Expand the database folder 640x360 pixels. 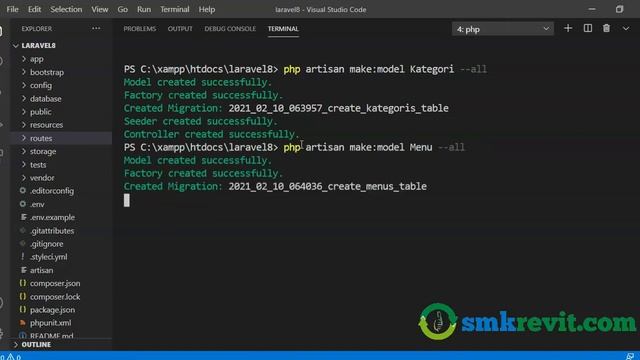[45, 99]
